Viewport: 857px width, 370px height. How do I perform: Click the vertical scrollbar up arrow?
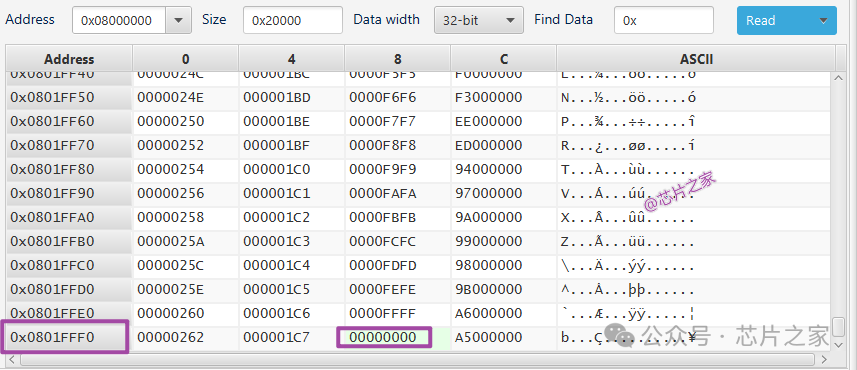(839, 78)
